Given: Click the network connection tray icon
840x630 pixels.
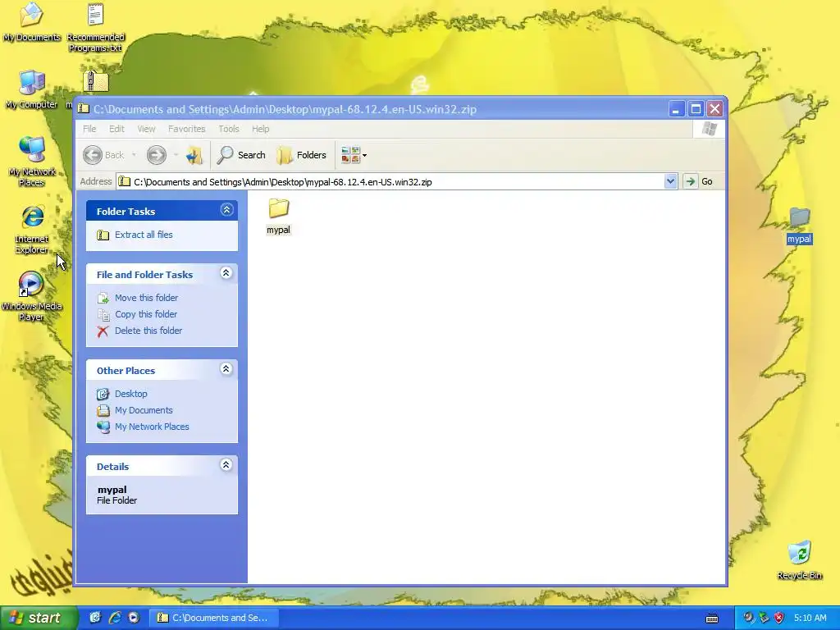Looking at the screenshot, I should pyautogui.click(x=764, y=618).
